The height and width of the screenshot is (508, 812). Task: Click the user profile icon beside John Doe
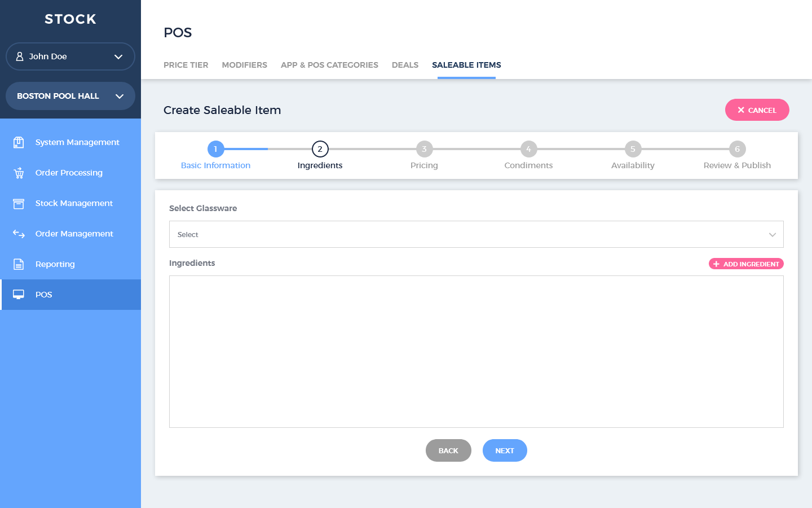[x=20, y=56]
